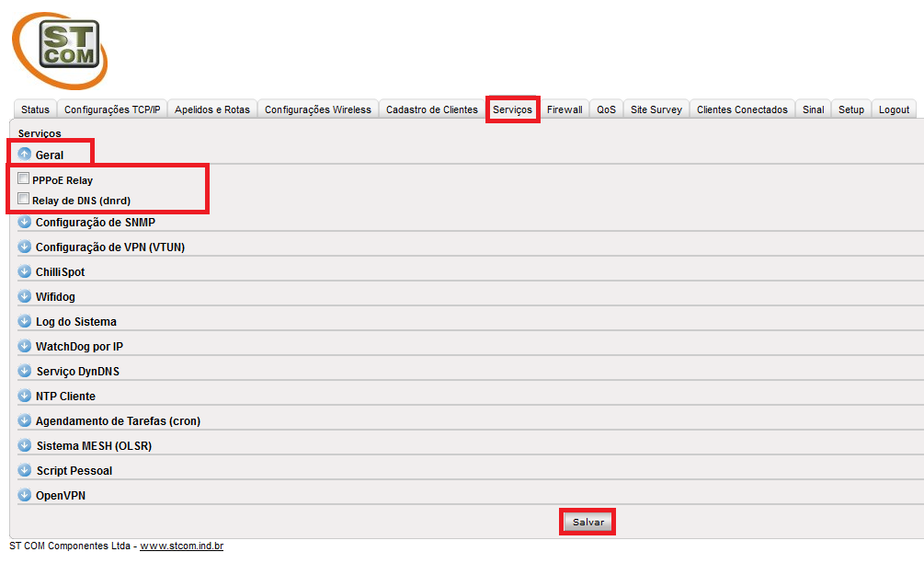
Task: Expand the Serviço DynDNS section
Action: point(77,372)
